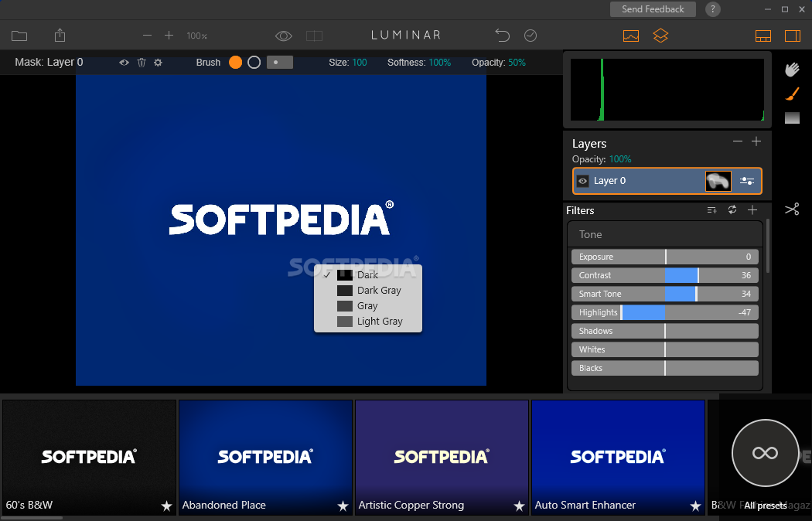812x521 pixels.
Task: Click the Shadows slider
Action: 665,331
